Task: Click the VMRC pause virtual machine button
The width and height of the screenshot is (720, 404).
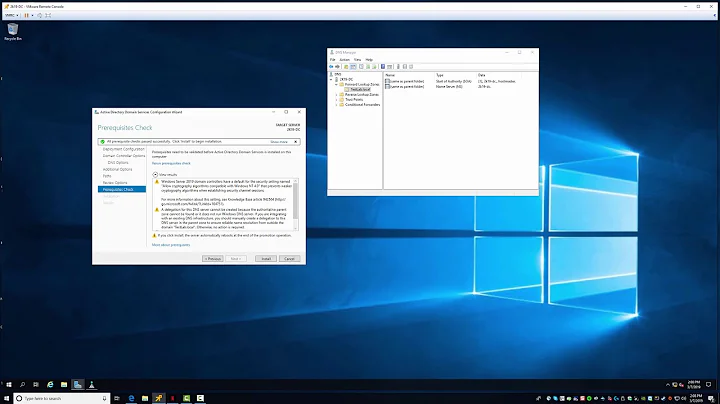Action: pyautogui.click(x=26, y=15)
